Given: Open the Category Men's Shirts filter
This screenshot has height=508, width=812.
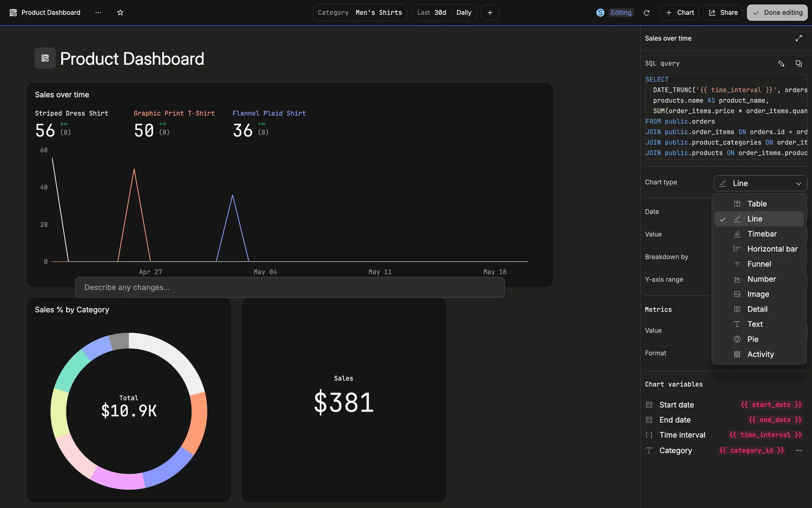Looking at the screenshot, I should point(360,13).
